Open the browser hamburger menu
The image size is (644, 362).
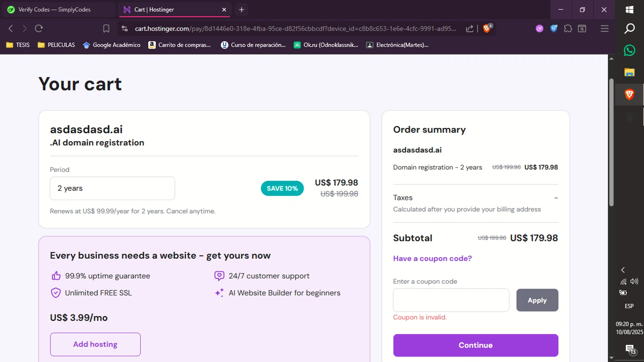click(605, 29)
